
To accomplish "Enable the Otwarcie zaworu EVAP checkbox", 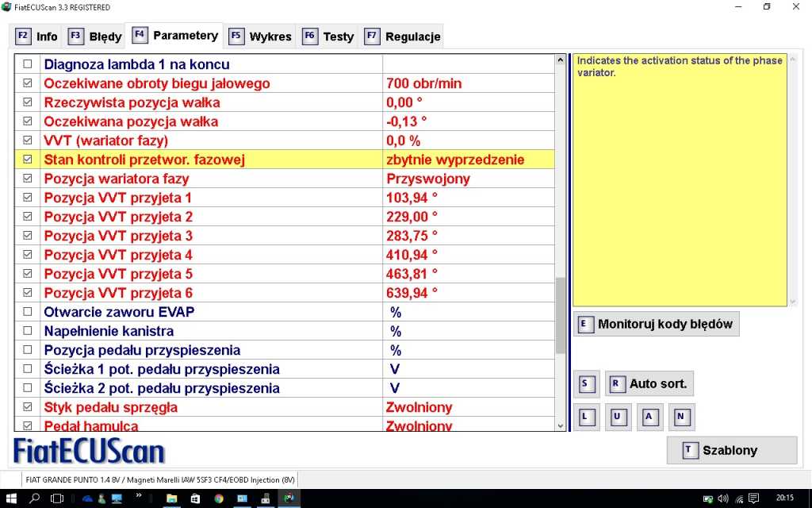I will (28, 312).
